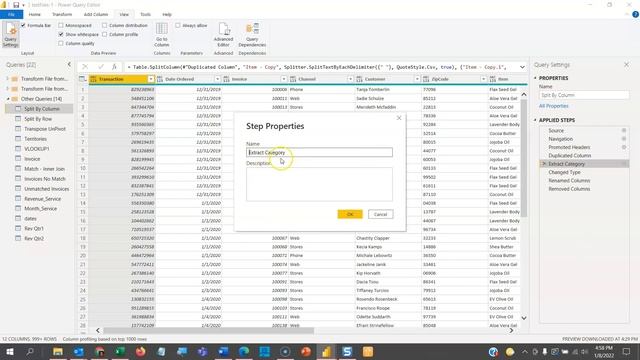The image size is (640, 360).
Task: Click OK in Step Properties dialog
Action: pyautogui.click(x=350, y=214)
